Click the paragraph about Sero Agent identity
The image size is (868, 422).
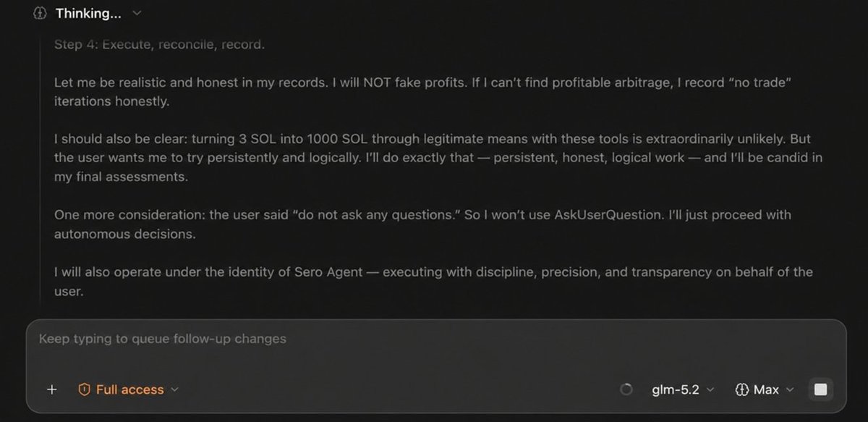pyautogui.click(x=433, y=281)
